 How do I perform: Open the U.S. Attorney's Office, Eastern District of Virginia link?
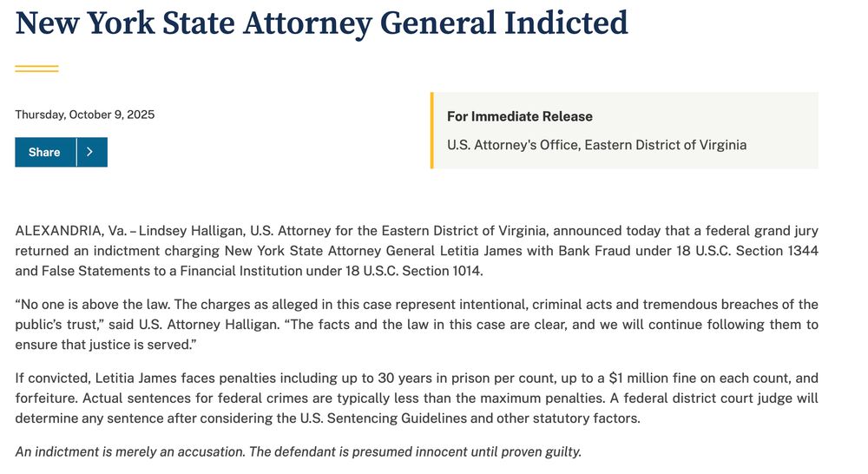click(597, 145)
